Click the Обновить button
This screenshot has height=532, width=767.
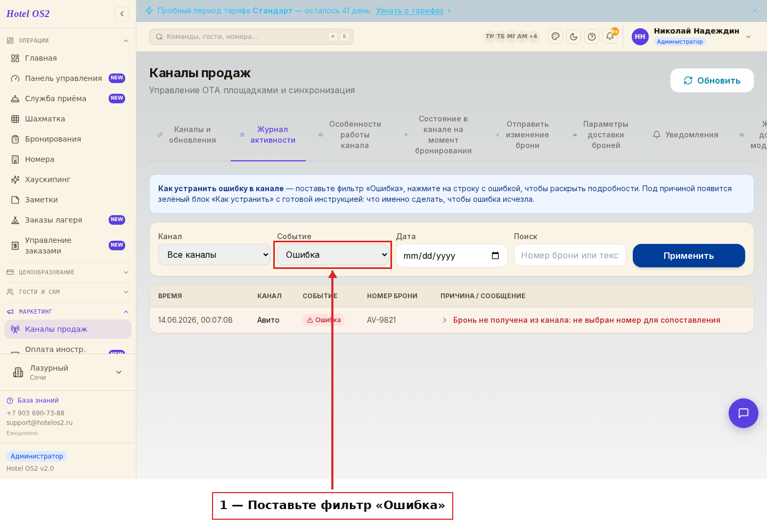click(712, 80)
